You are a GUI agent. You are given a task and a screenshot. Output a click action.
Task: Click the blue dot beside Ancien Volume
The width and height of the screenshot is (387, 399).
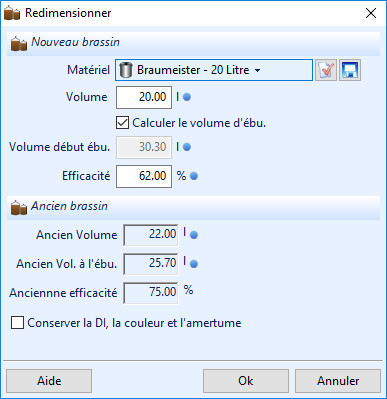[194, 235]
